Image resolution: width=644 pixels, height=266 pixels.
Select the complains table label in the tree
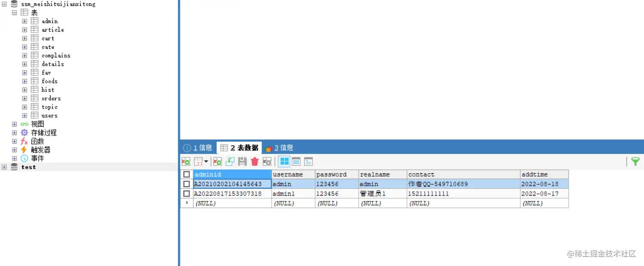click(56, 55)
